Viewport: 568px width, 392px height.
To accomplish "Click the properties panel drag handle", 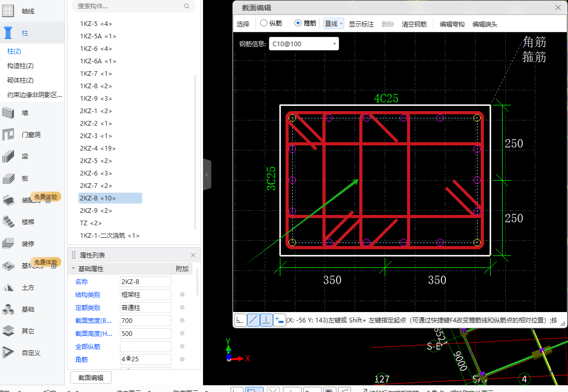I will [x=74, y=255].
